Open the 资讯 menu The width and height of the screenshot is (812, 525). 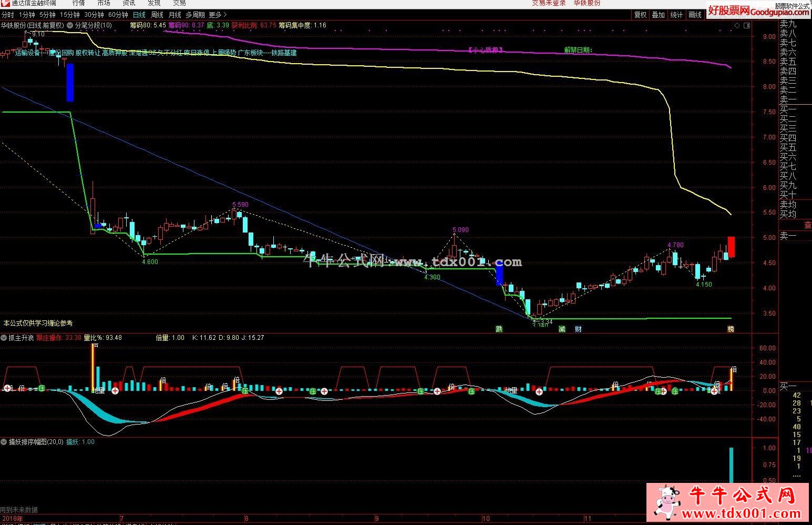tap(129, 3)
